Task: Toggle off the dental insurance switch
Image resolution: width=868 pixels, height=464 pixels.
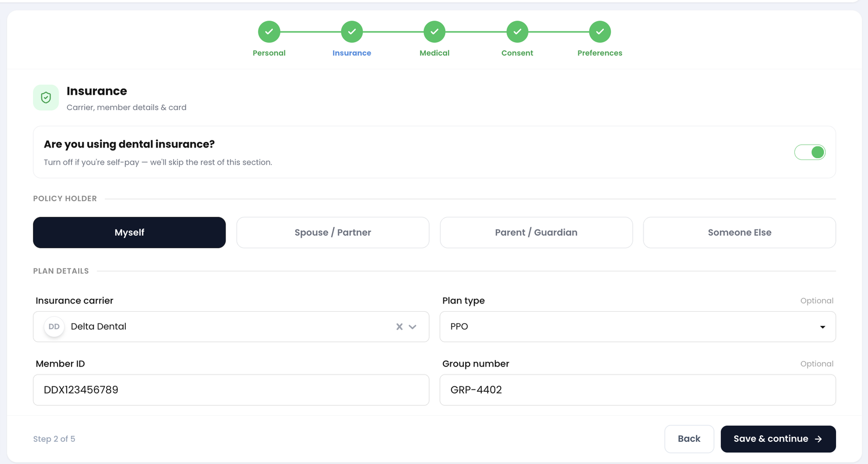Action: pos(810,152)
